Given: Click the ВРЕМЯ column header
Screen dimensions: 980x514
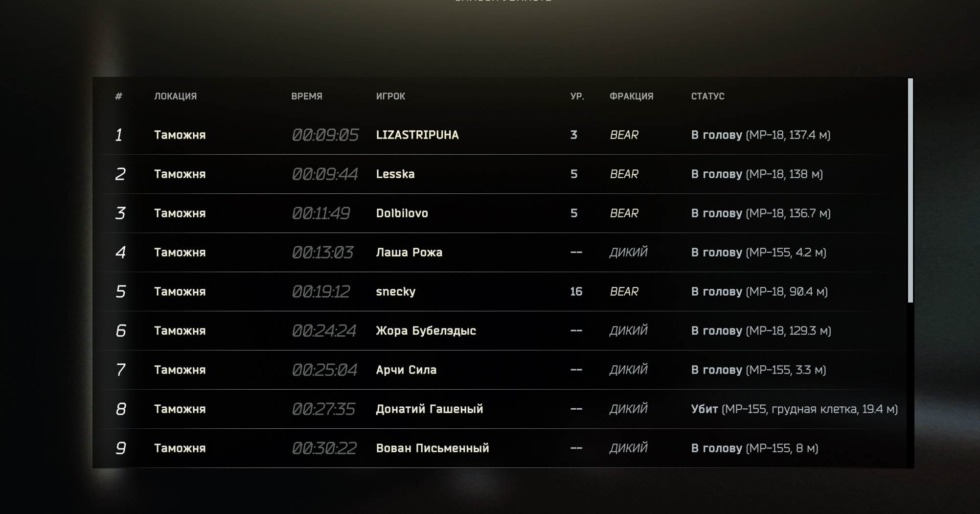Looking at the screenshot, I should tap(307, 96).
